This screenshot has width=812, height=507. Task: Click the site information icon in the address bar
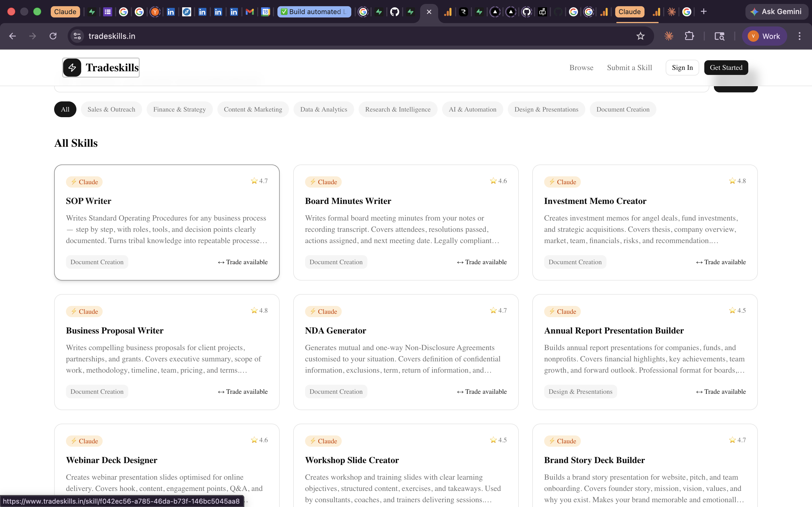tap(77, 36)
